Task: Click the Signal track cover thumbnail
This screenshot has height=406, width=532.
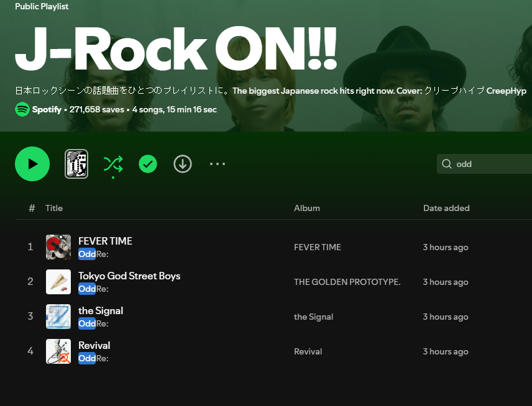Action: (x=58, y=317)
